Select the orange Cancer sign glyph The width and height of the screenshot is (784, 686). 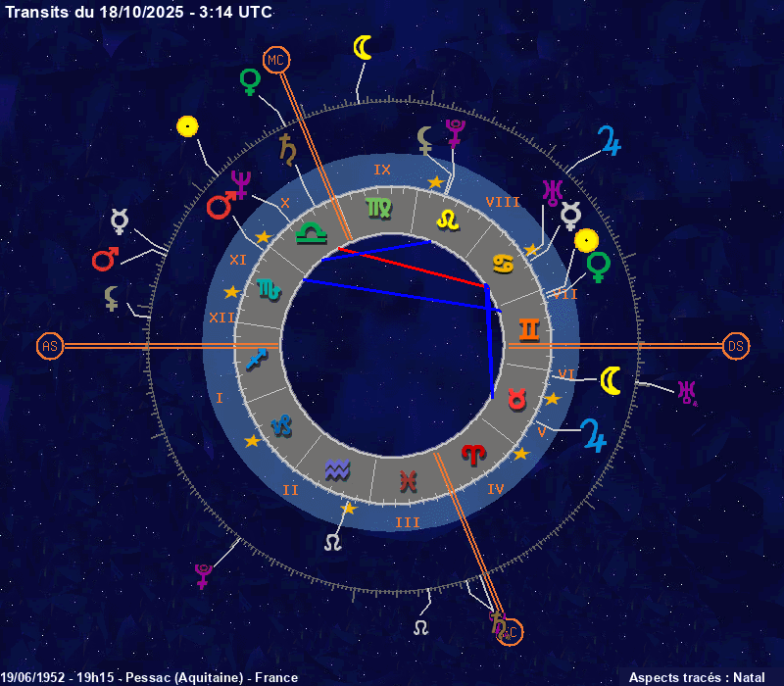[x=502, y=263]
